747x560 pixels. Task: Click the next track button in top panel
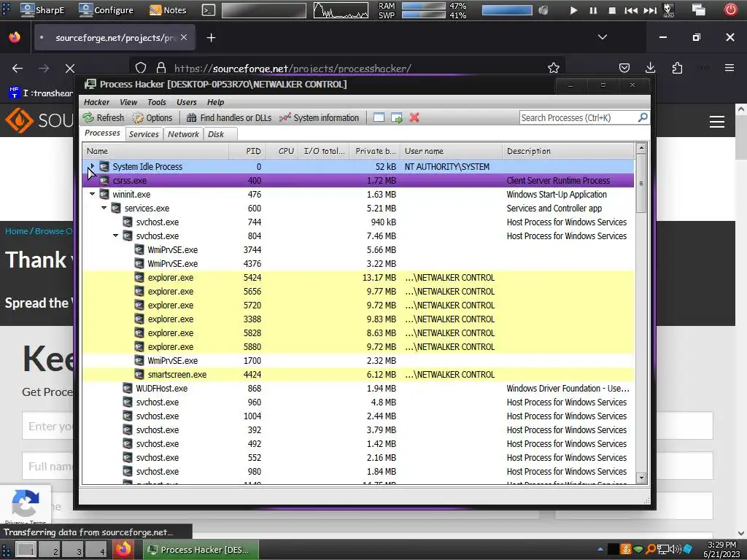(x=650, y=10)
